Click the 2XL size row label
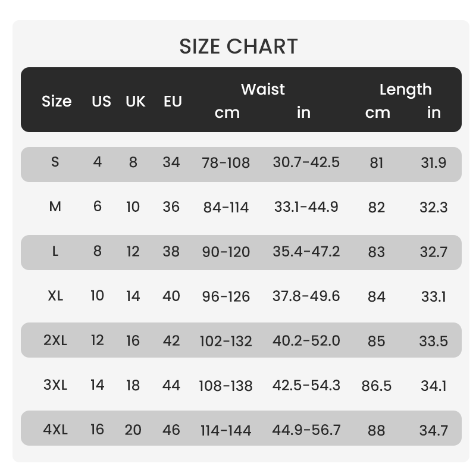 click(x=55, y=340)
